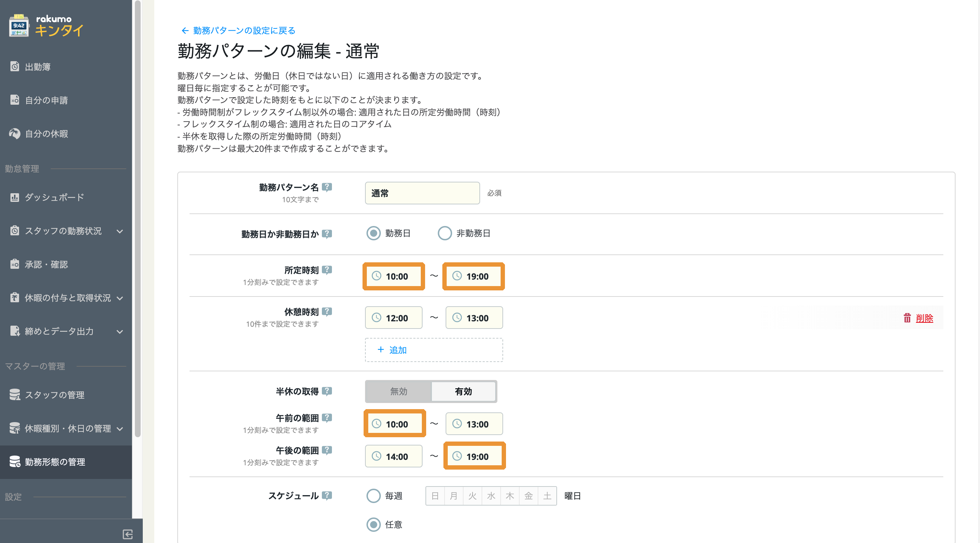The width and height of the screenshot is (980, 543).
Task: Click the help icon beside 半休の取得
Action: tap(327, 391)
